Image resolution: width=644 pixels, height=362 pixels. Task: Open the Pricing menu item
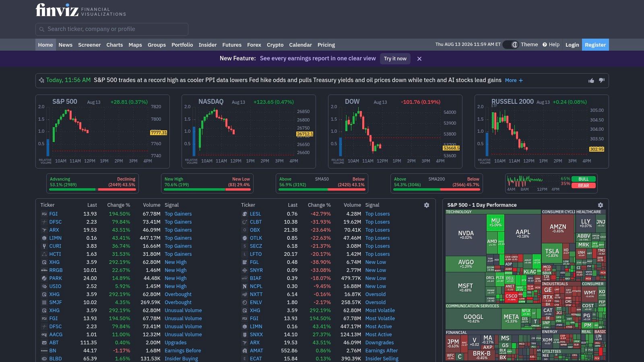click(x=326, y=45)
